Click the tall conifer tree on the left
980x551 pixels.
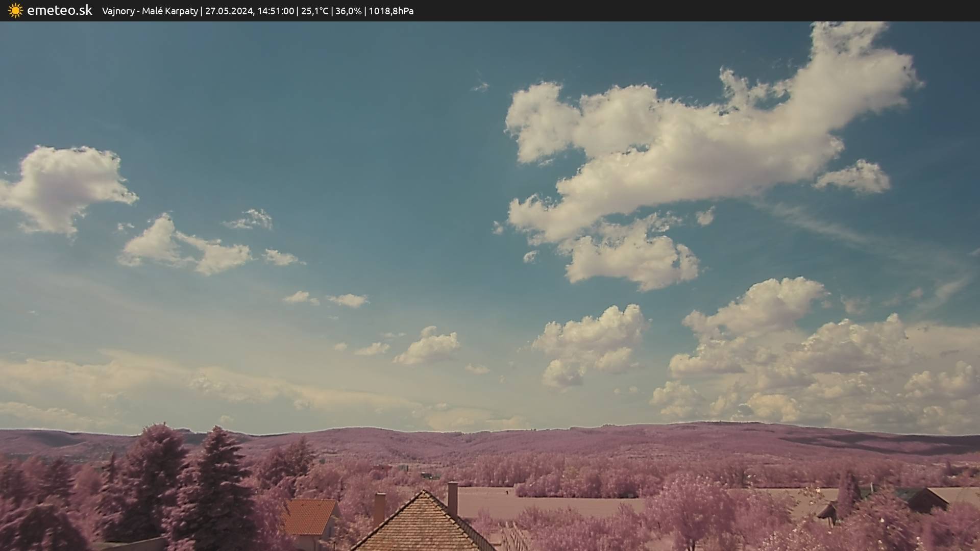[217, 485]
